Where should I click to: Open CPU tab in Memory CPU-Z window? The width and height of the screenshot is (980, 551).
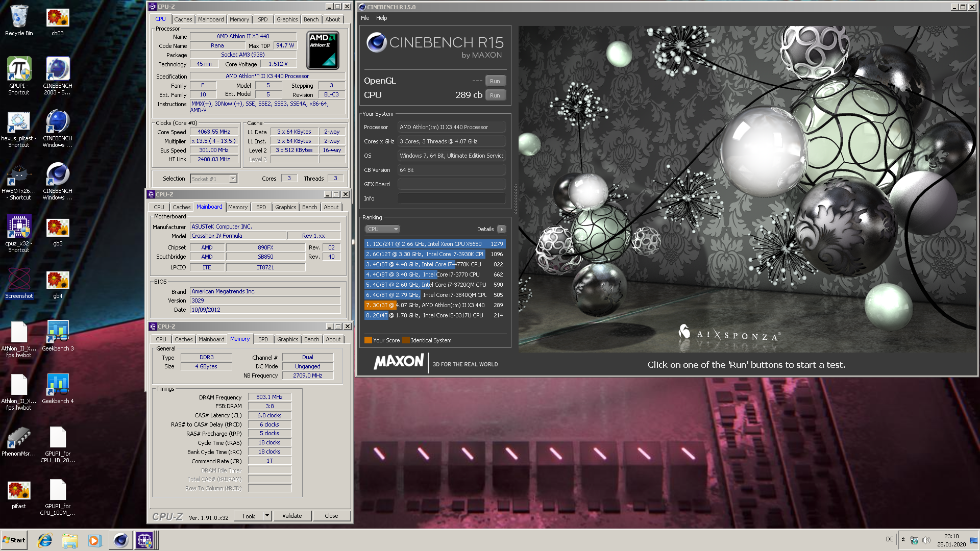[x=161, y=339]
